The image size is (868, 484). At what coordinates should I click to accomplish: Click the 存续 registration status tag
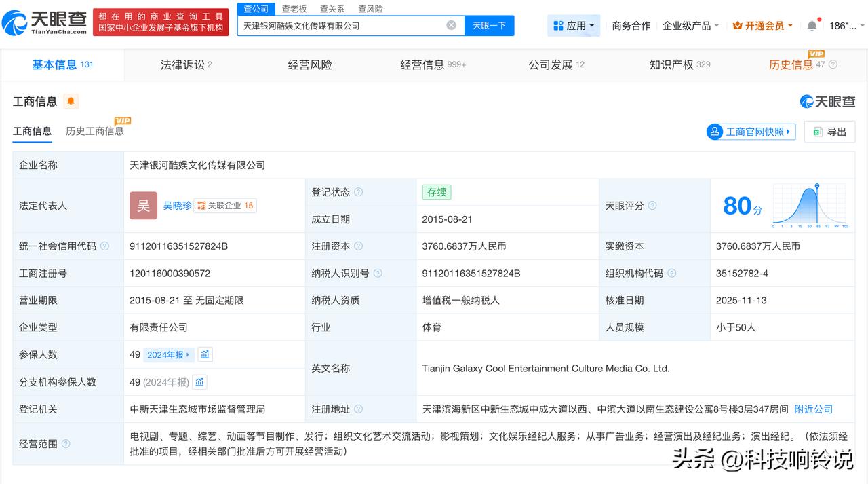437,192
